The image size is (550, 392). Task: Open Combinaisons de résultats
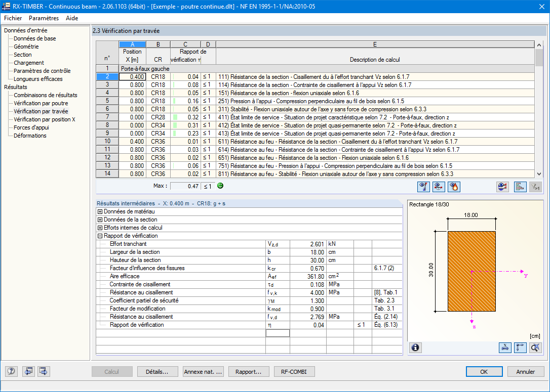(x=46, y=95)
